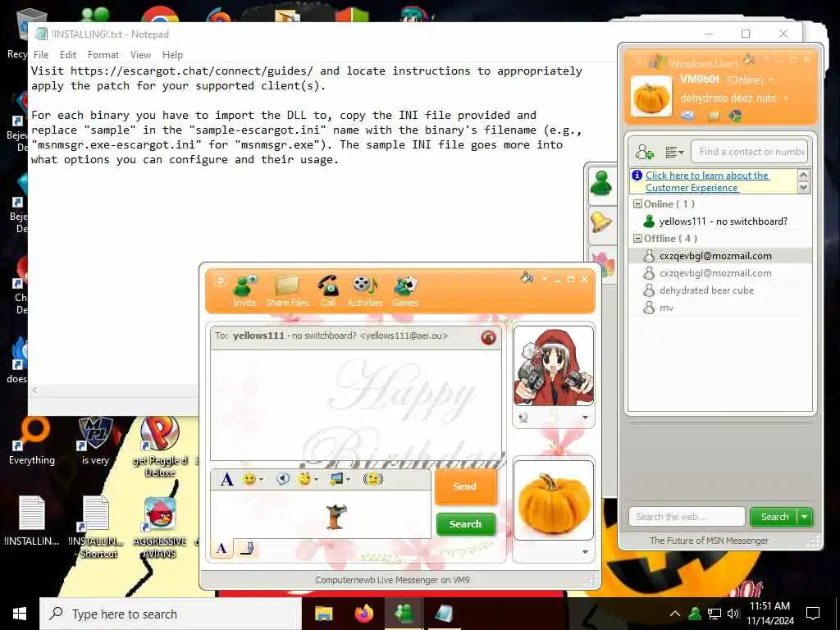Viewport: 840px width, 630px height.
Task: Open the Help menu in Notepad
Action: (x=172, y=55)
